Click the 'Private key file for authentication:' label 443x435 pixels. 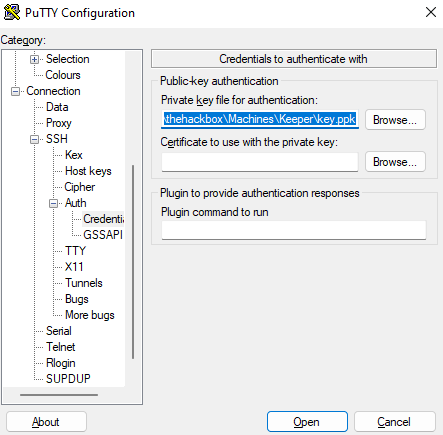(239, 100)
